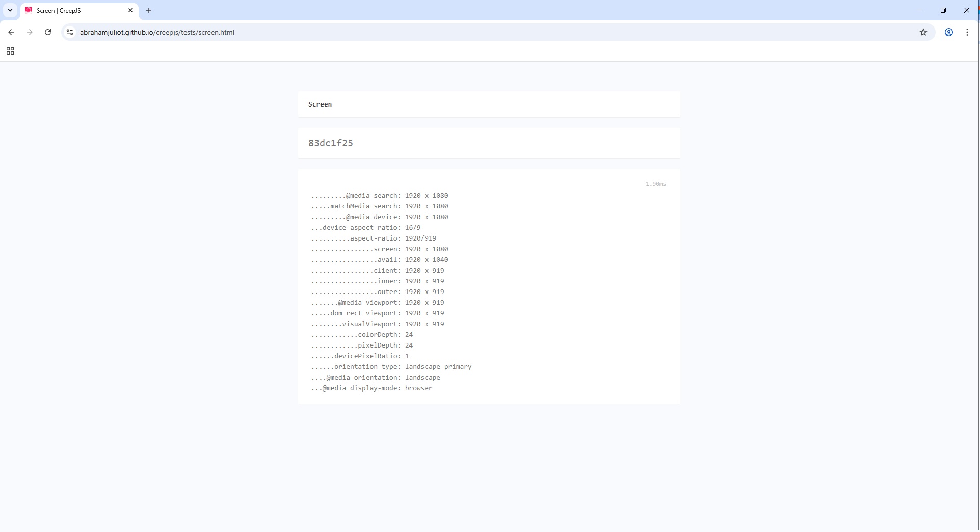This screenshot has width=980, height=532.
Task: Click the @media orientation landscape row
Action: (x=376, y=378)
